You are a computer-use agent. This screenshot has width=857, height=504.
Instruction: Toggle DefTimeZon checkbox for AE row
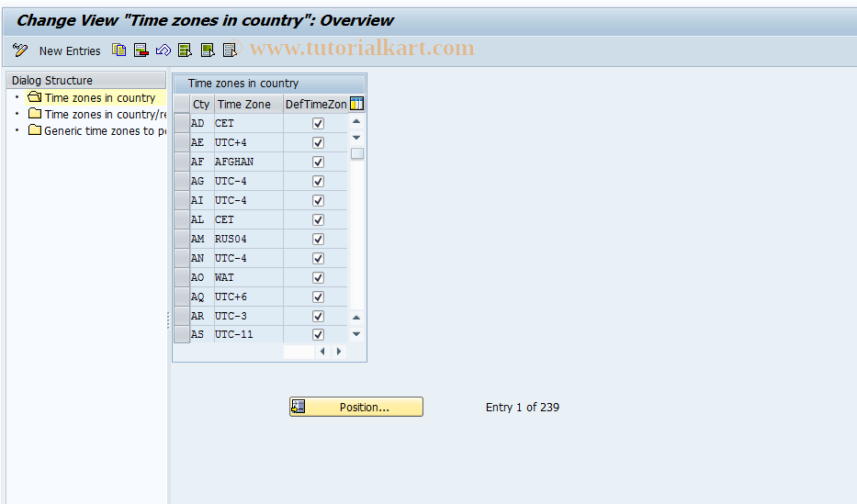[x=318, y=142]
